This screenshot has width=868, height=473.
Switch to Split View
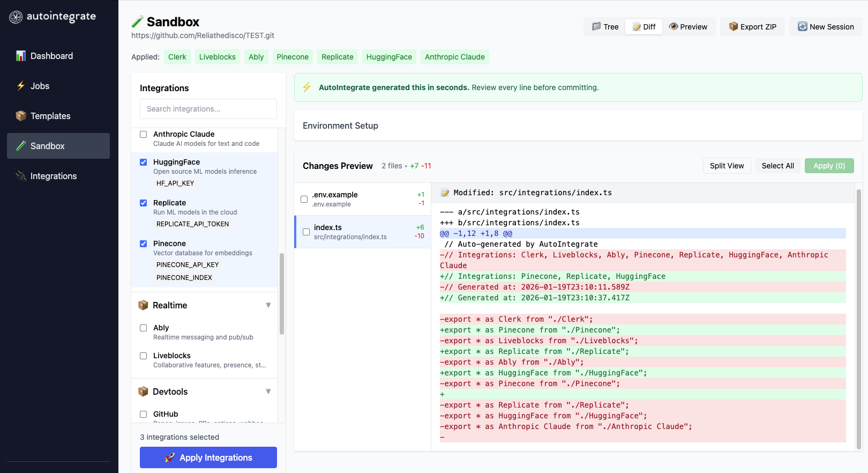(727, 166)
